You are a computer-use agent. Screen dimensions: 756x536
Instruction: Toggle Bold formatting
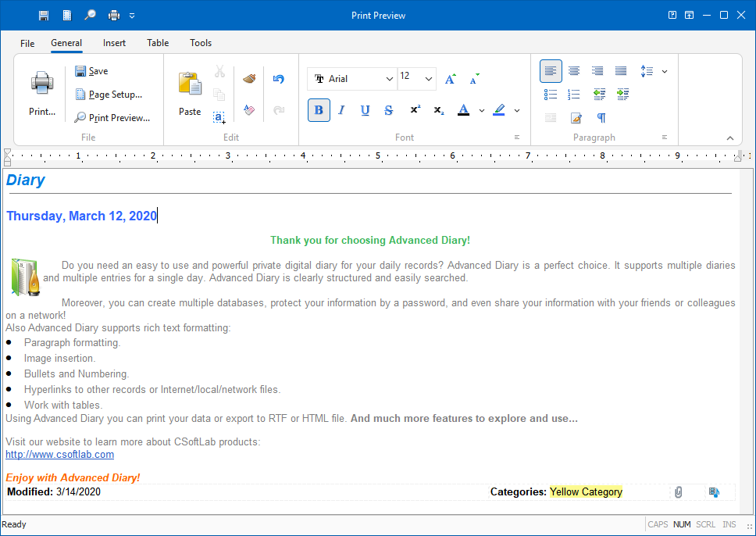pyautogui.click(x=319, y=110)
